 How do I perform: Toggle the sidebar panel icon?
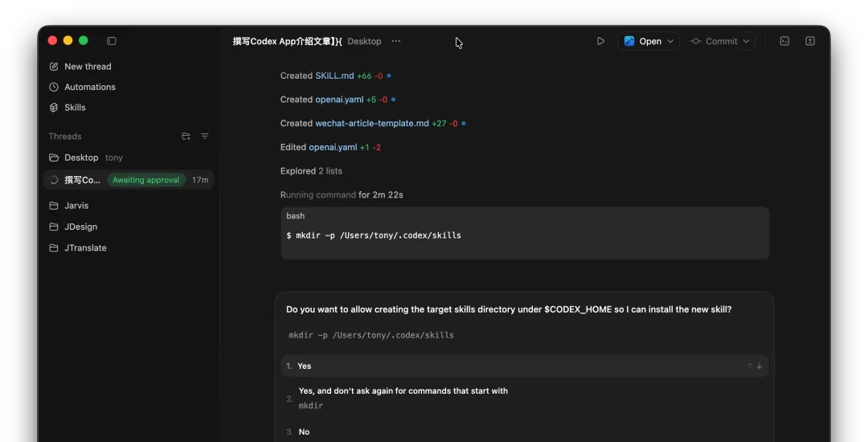click(x=112, y=41)
